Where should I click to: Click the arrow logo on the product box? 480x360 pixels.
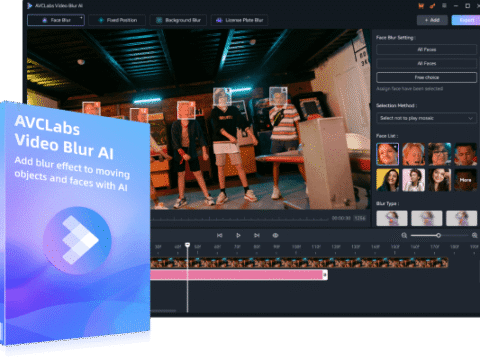coord(77,240)
